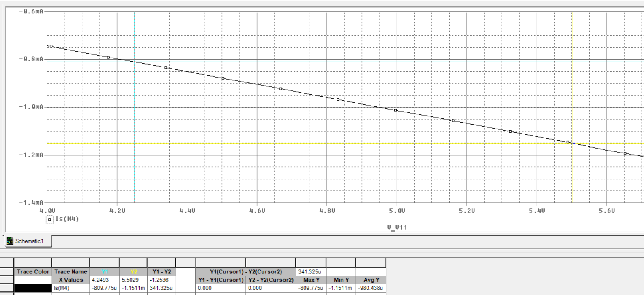Image resolution: width=644 pixels, height=295 pixels.
Task: Click the Avg Y column header
Action: tap(371, 280)
